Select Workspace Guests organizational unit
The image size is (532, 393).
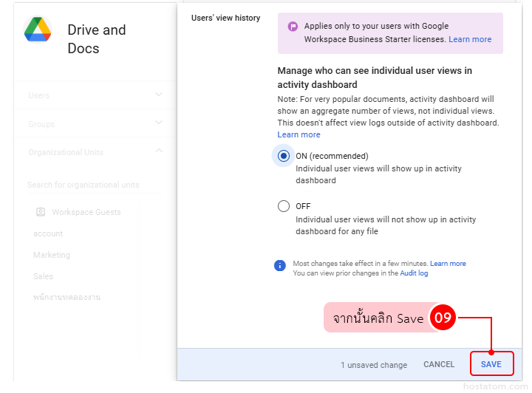(x=86, y=212)
